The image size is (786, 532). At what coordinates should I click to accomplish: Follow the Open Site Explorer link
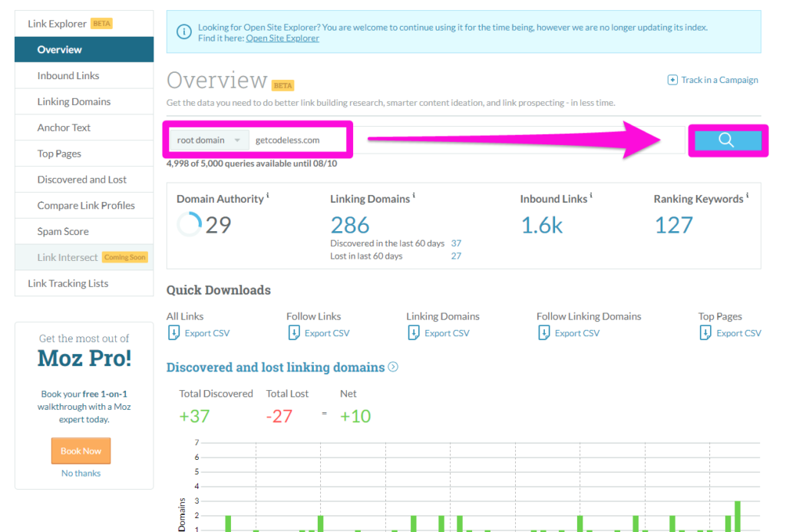[x=282, y=38]
